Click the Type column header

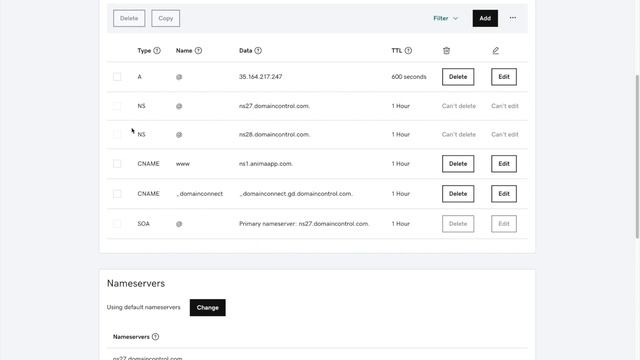pos(144,51)
